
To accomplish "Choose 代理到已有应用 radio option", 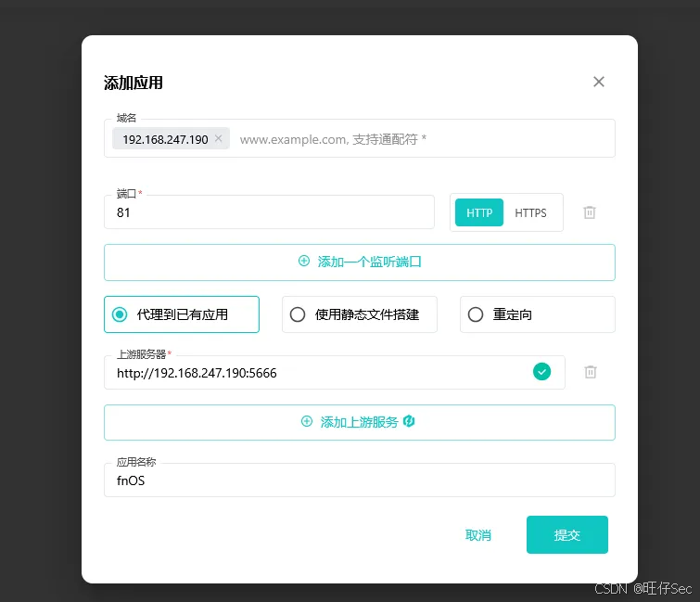I will click(181, 314).
